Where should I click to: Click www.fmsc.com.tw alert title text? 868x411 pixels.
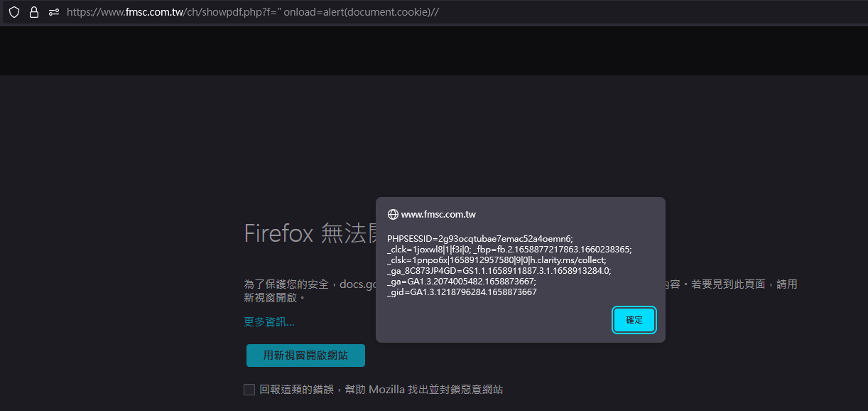coord(438,214)
